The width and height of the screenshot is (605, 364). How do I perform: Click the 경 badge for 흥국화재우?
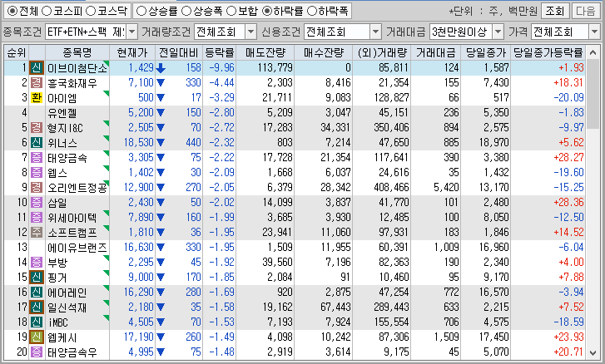click(x=37, y=83)
